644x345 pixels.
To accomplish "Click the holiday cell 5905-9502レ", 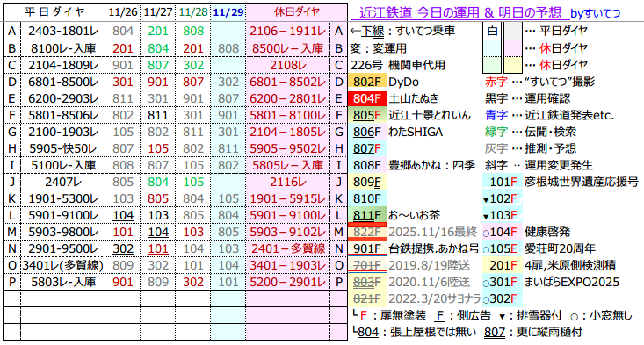I will tap(288, 148).
